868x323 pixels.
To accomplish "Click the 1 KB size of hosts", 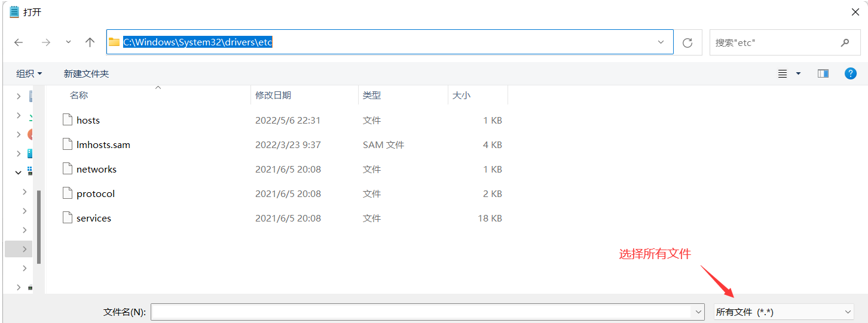I will coord(493,120).
